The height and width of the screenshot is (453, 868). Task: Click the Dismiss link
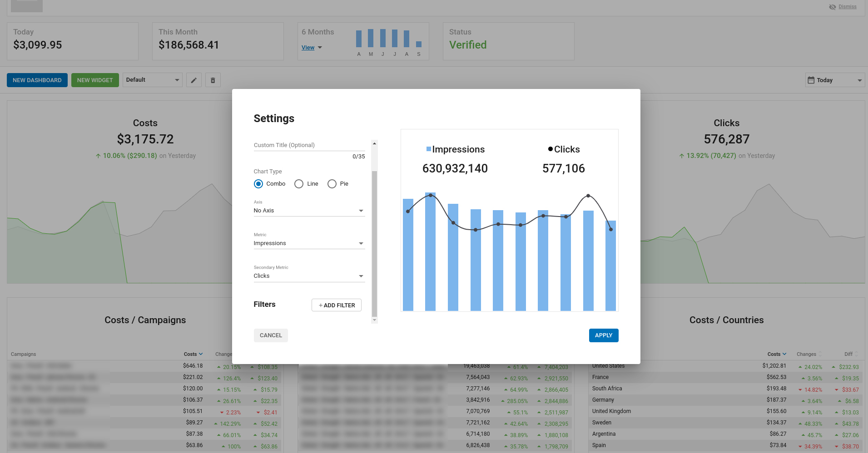click(x=848, y=7)
